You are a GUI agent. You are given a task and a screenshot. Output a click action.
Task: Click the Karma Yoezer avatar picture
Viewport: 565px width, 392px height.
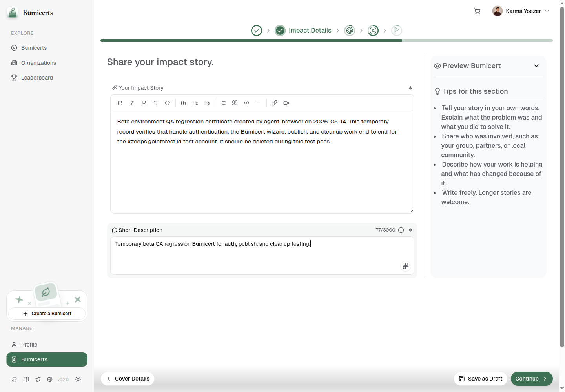click(x=498, y=11)
